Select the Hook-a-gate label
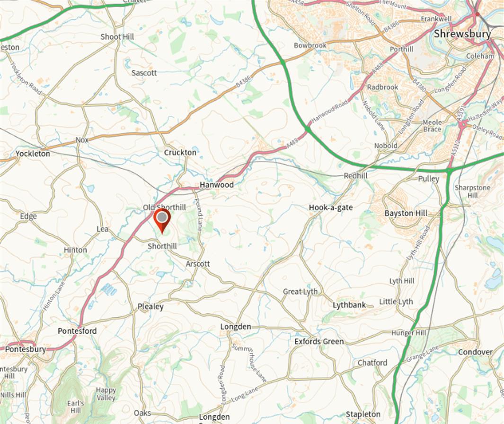The height and width of the screenshot is (424, 504). coord(331,208)
